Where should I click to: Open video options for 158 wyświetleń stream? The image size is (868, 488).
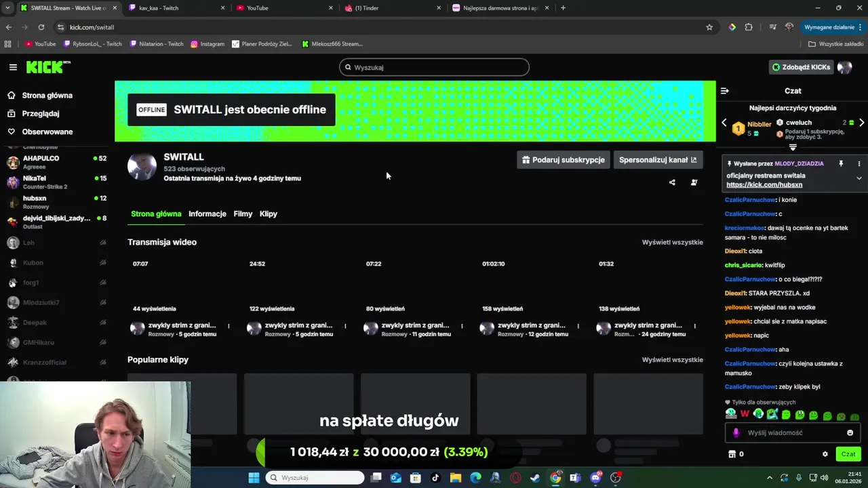coord(578,326)
